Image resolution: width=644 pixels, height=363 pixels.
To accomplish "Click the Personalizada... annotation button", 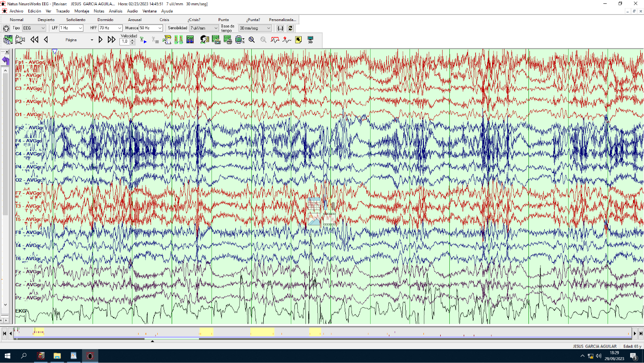I will pyautogui.click(x=282, y=20).
